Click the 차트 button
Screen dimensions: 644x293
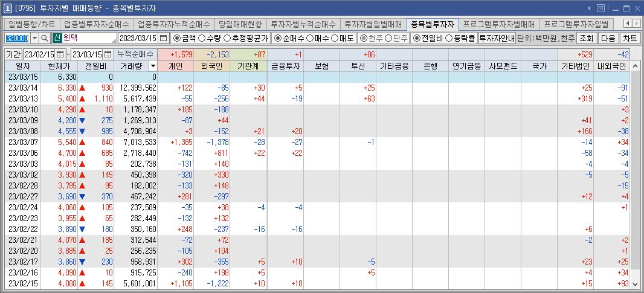[x=630, y=38]
